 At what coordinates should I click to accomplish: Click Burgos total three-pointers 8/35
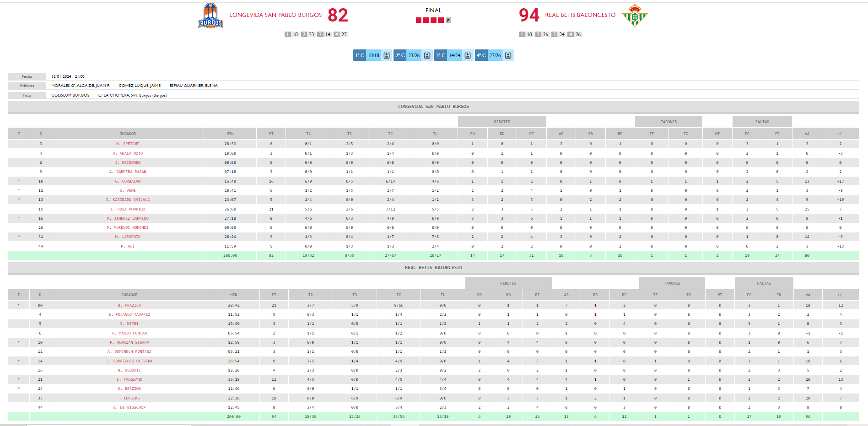click(x=350, y=255)
